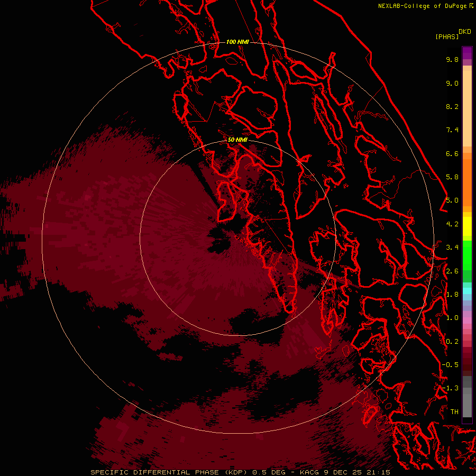Click the orange segment of color scale
The height and width of the screenshot is (476, 476).
[467, 182]
